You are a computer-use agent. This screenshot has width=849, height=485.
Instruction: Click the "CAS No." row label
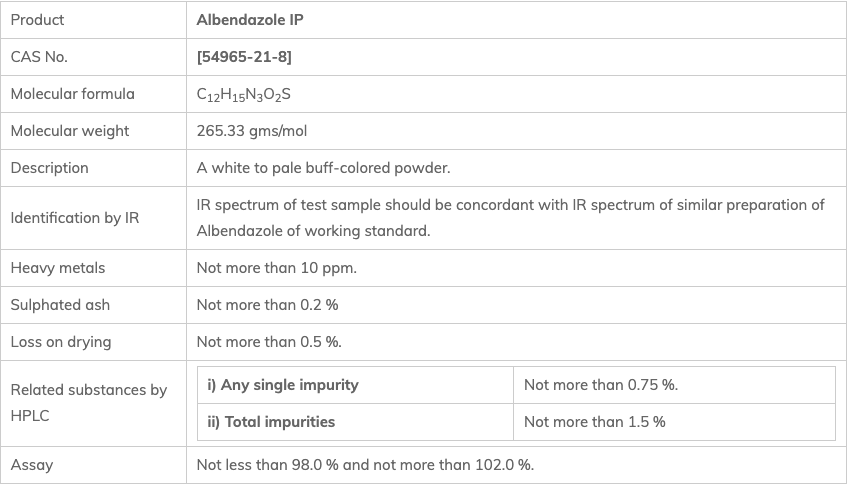coord(39,57)
